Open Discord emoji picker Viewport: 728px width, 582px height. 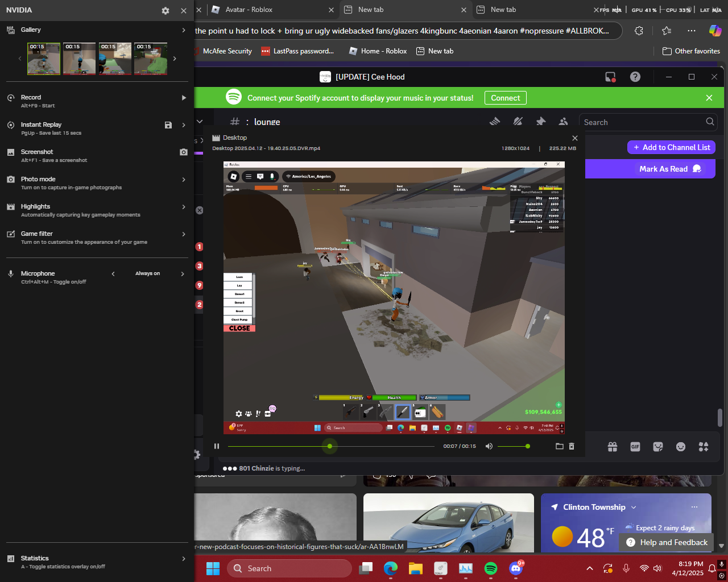681,447
